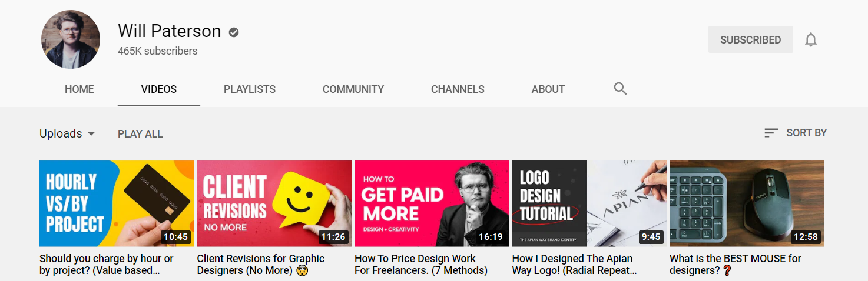The width and height of the screenshot is (868, 281).
Task: Click the SUBSCRIBED button
Action: [751, 39]
